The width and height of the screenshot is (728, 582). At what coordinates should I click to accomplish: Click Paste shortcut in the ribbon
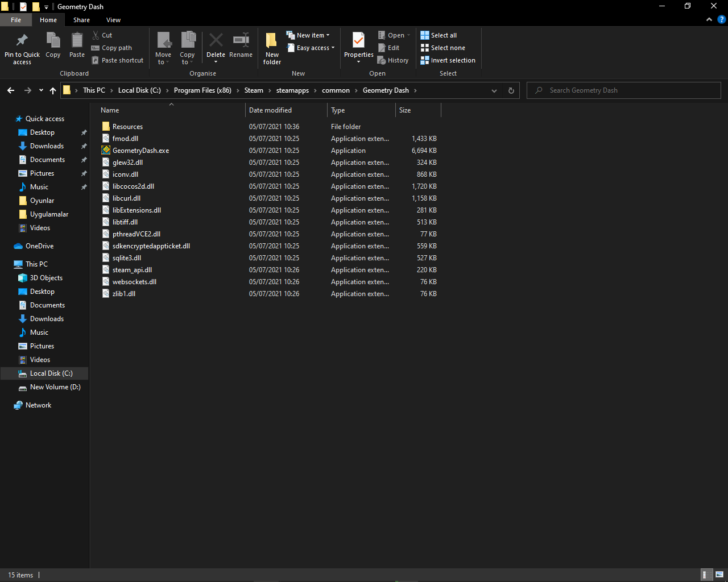(x=118, y=60)
